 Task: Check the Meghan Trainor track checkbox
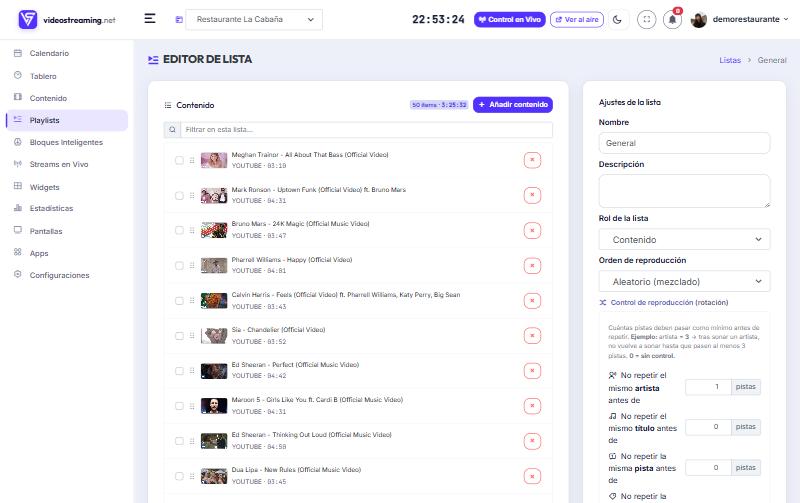[x=179, y=160]
